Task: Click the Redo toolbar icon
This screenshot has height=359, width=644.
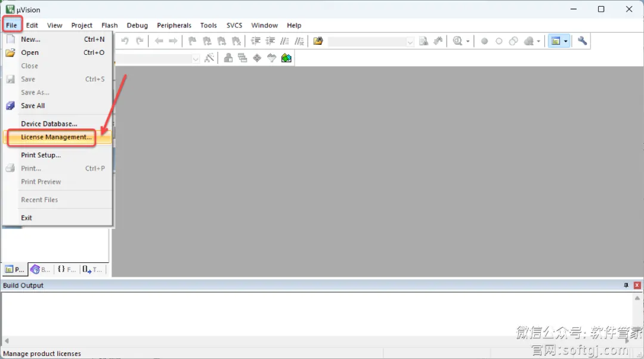Action: tap(140, 41)
